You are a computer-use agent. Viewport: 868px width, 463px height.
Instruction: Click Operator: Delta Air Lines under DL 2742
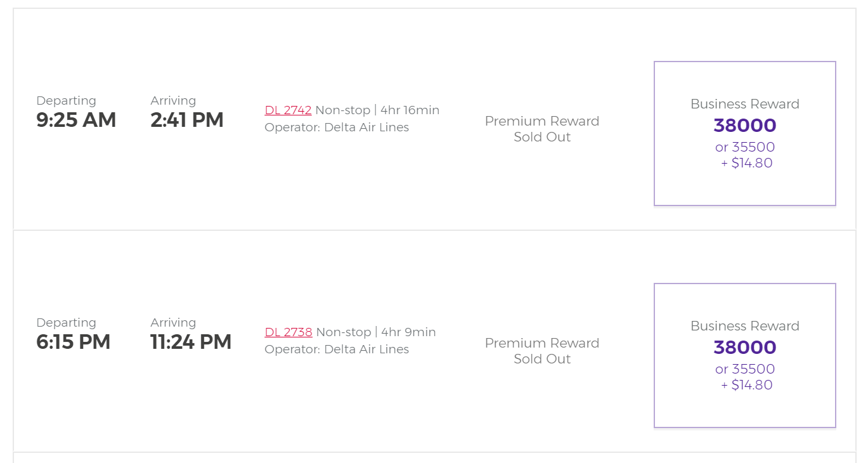click(337, 127)
